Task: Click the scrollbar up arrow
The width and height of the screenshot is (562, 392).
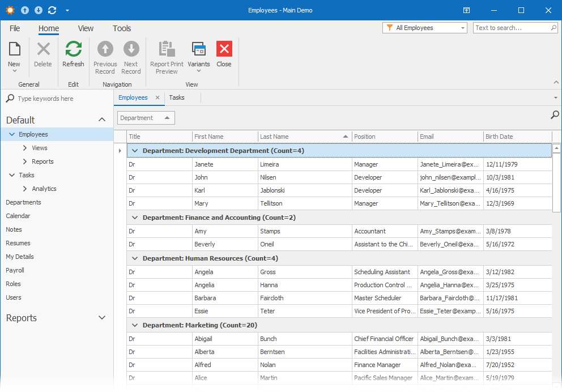Action: (556, 148)
